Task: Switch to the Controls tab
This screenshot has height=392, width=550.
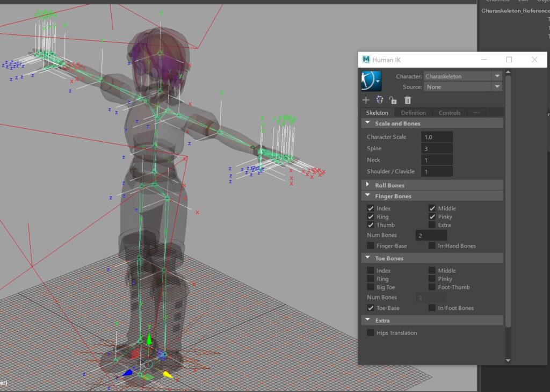Action: pyautogui.click(x=450, y=113)
